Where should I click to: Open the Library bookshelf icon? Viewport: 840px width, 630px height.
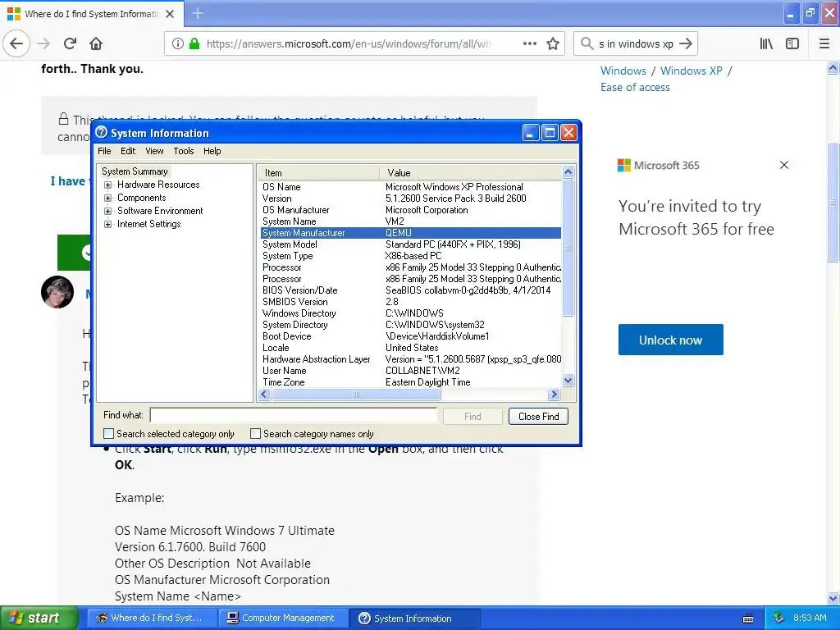[766, 44]
